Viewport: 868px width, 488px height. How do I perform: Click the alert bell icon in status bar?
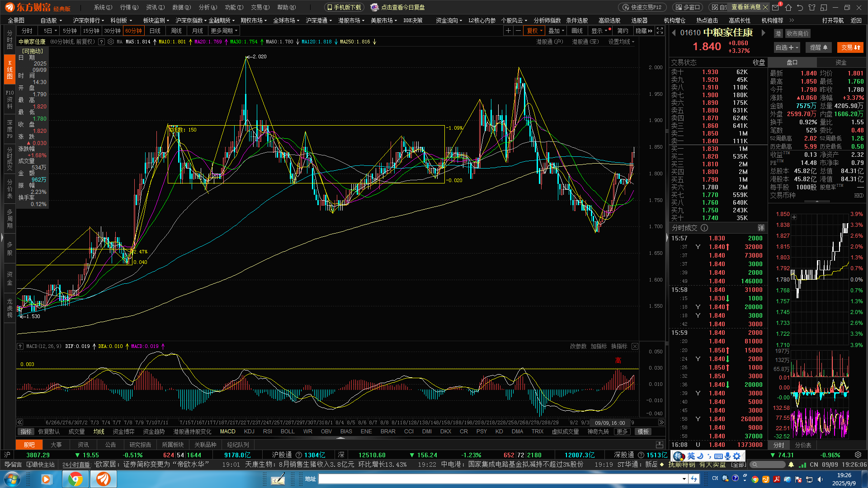pos(791,465)
